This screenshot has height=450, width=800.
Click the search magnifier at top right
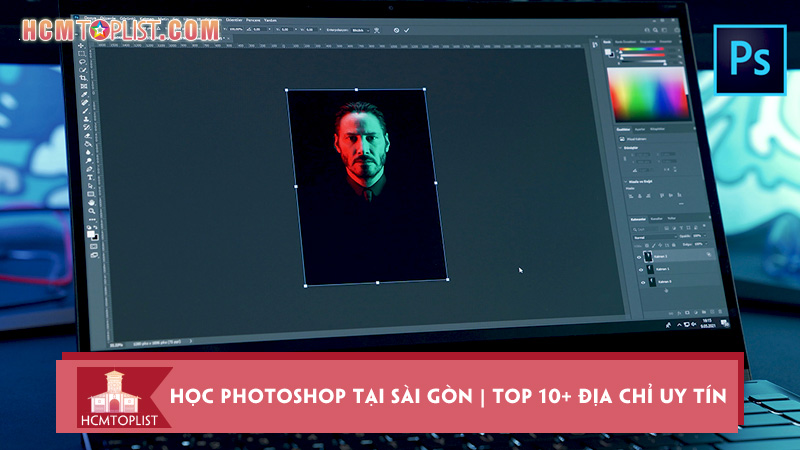(655, 30)
